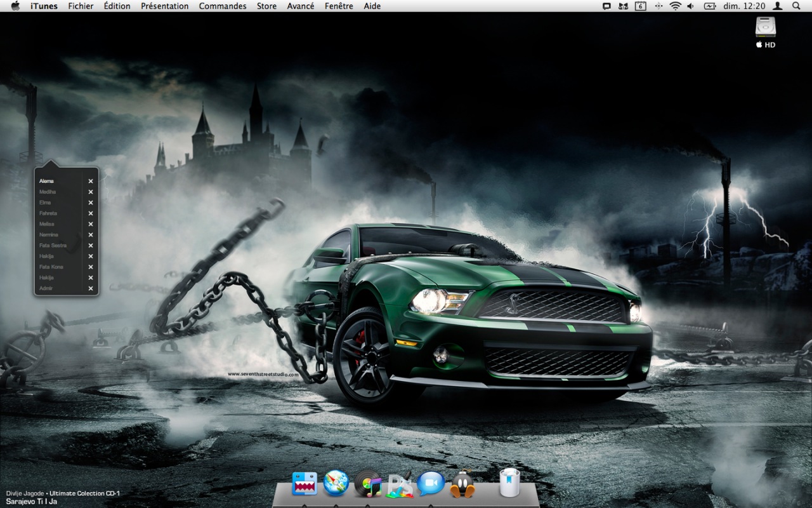Launch Safari from the dock
Viewport: 812px width, 508px height.
(x=336, y=483)
